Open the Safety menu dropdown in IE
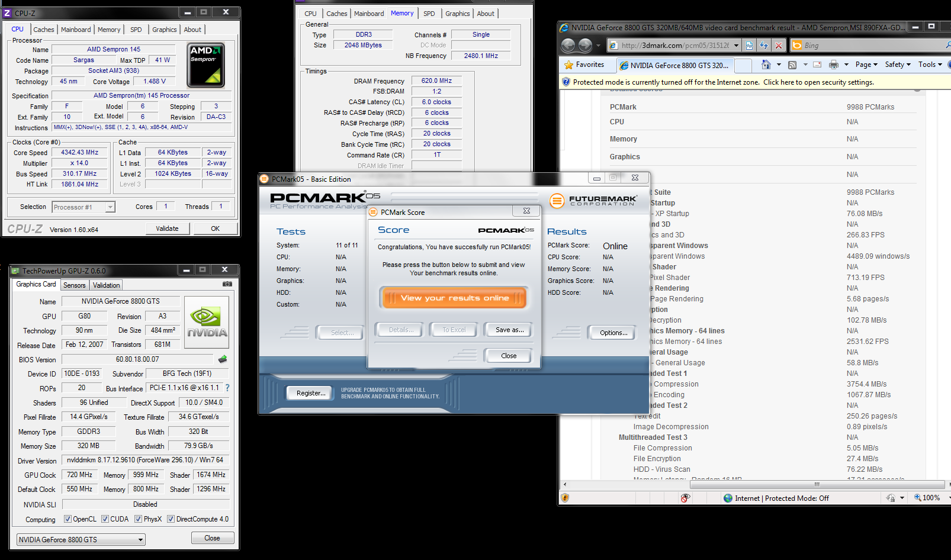The height and width of the screenshot is (560, 951). 898,65
